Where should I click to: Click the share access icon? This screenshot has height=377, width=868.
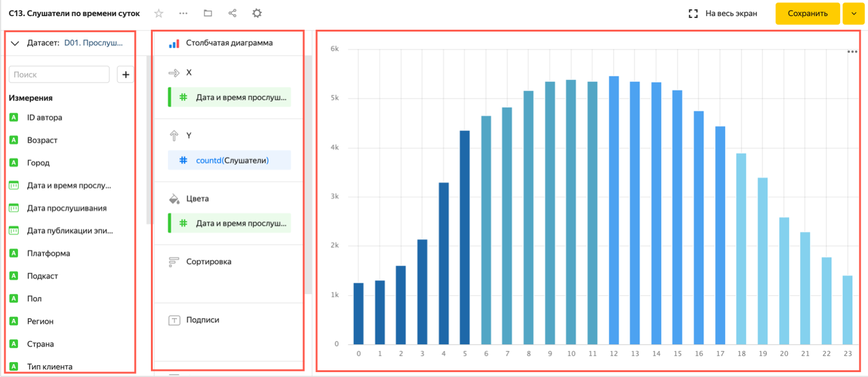tap(232, 13)
